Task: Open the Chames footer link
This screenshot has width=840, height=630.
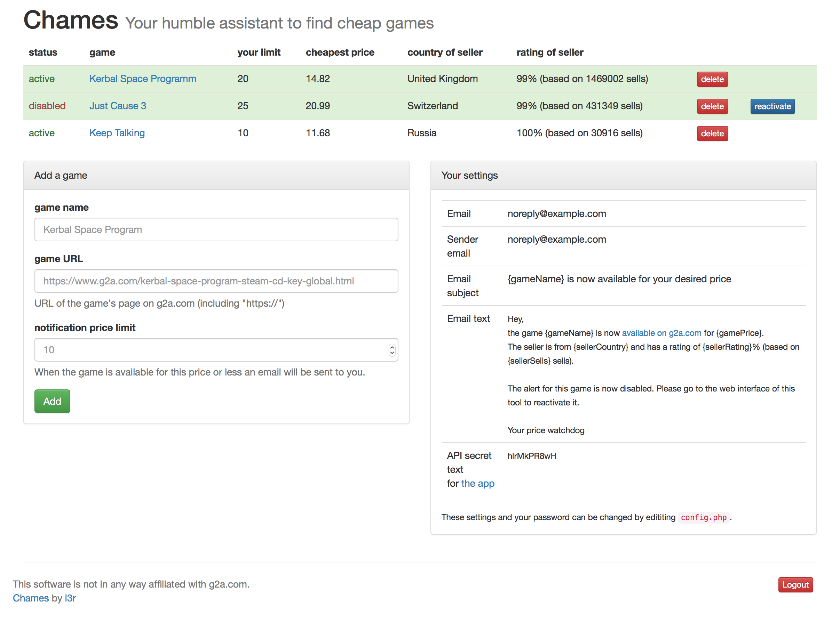Action: click(x=31, y=598)
